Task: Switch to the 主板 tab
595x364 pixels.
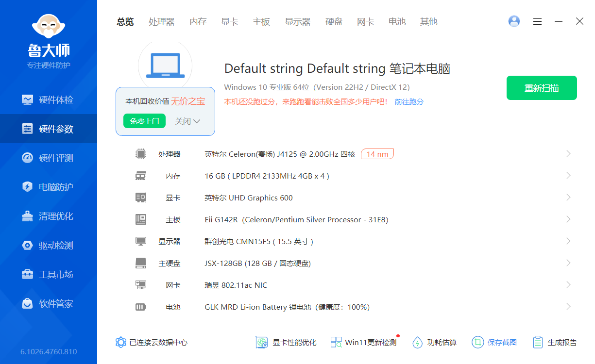Action: point(261,21)
